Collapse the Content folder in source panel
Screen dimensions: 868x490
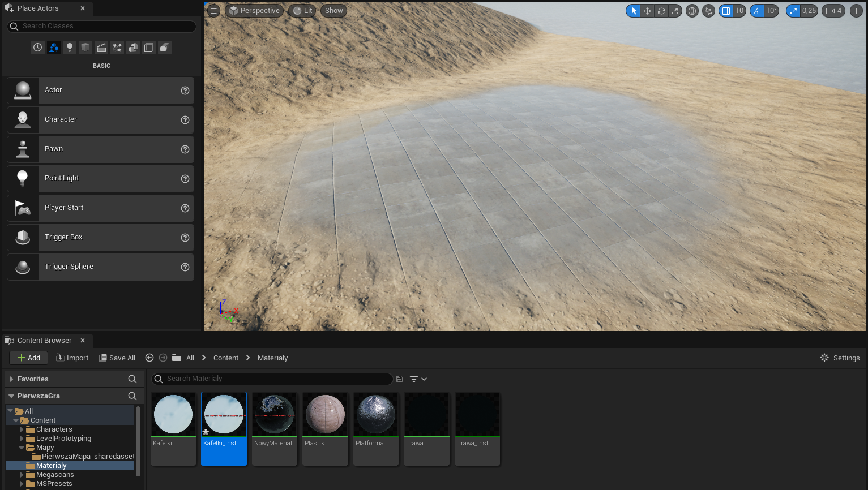click(15, 420)
